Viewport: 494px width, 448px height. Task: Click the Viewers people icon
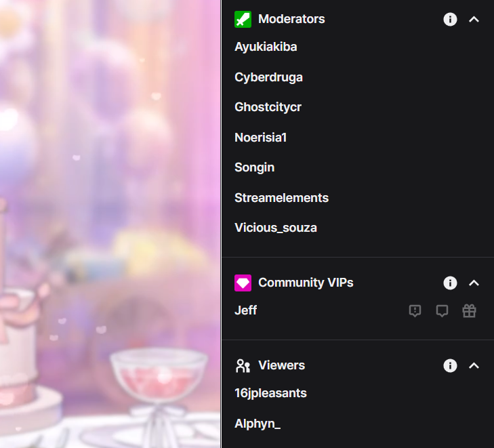point(243,365)
